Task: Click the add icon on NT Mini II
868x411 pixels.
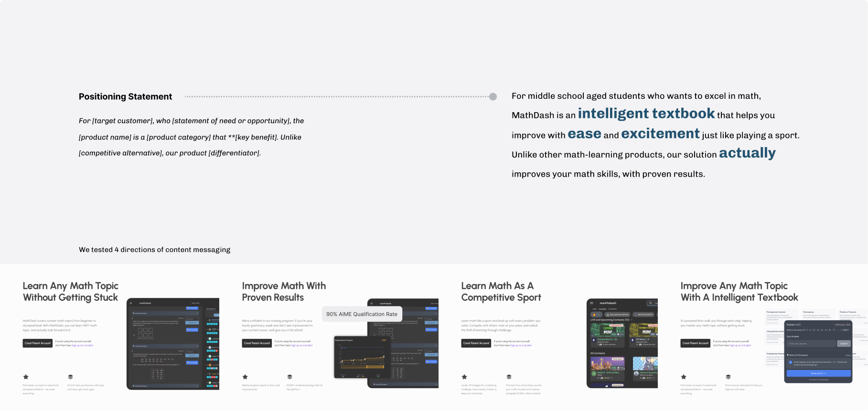Action: point(632,340)
